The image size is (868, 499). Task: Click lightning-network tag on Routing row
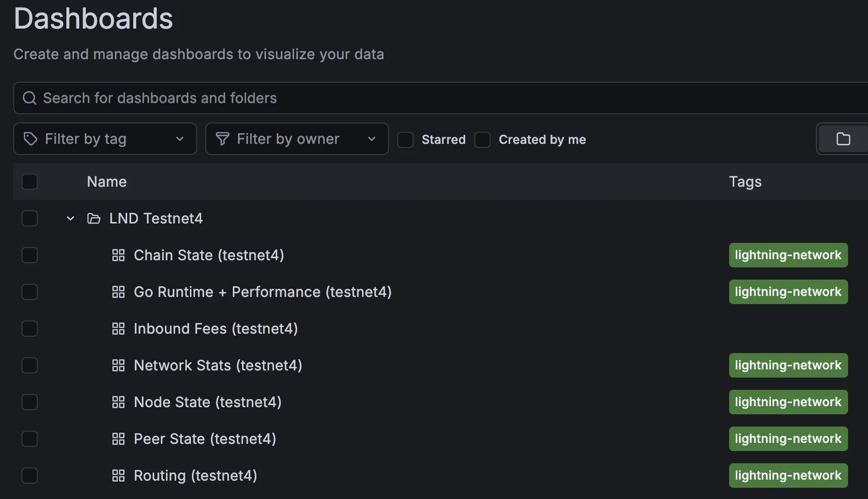tap(788, 476)
